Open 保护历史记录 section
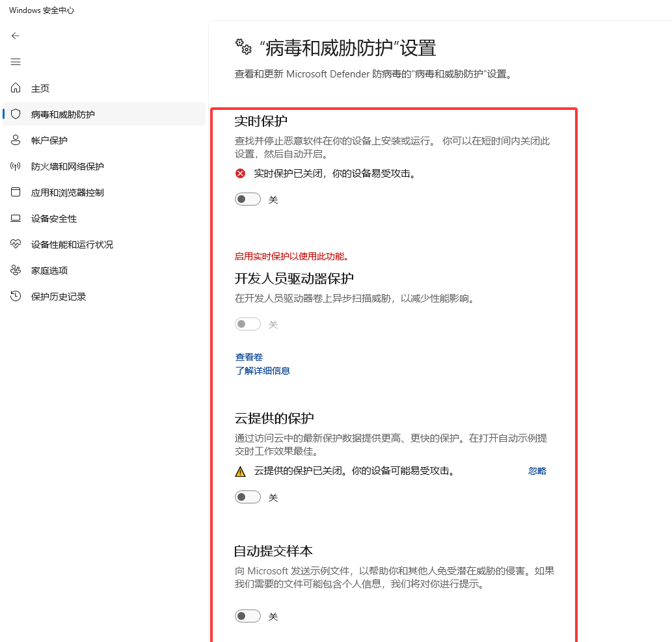The width and height of the screenshot is (672, 642). (104, 297)
